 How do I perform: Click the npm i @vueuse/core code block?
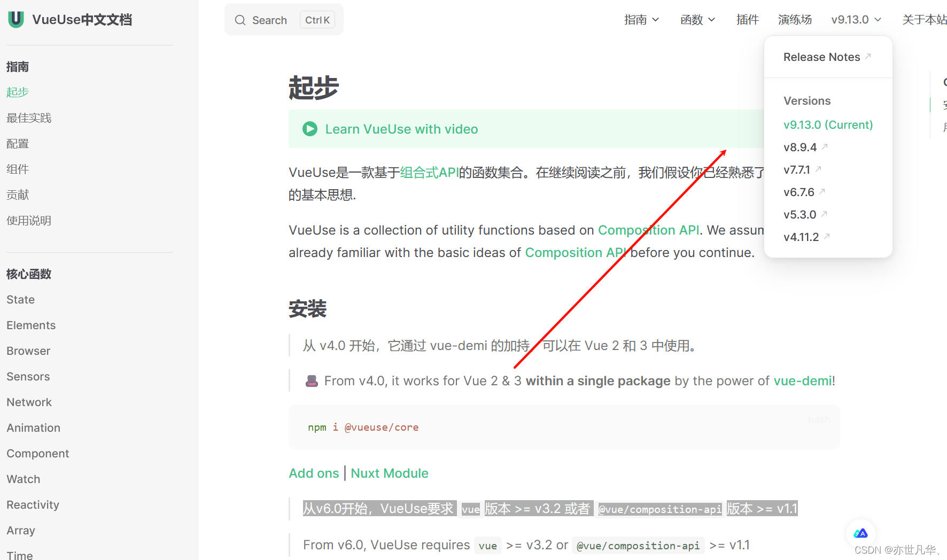564,427
